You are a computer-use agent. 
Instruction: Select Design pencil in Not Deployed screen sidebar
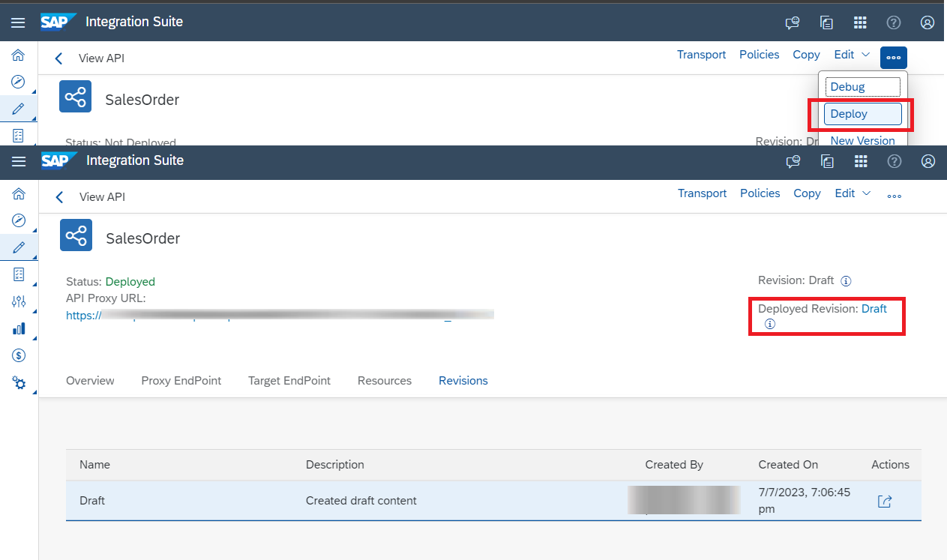[18, 109]
